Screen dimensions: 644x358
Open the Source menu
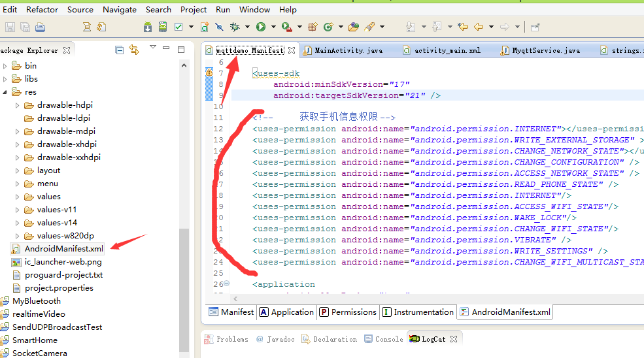pos(80,9)
